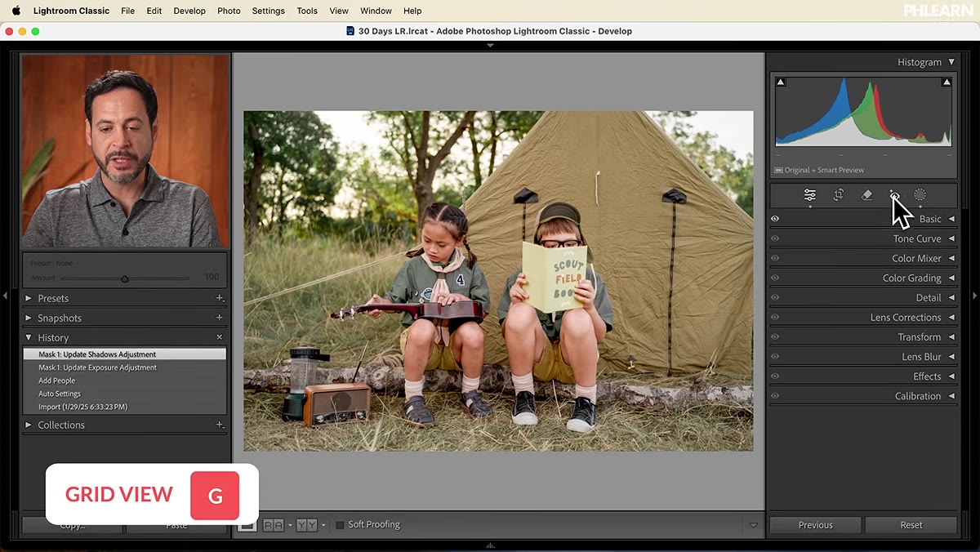
Task: Select the Healing eraser tool
Action: pyautogui.click(x=867, y=195)
